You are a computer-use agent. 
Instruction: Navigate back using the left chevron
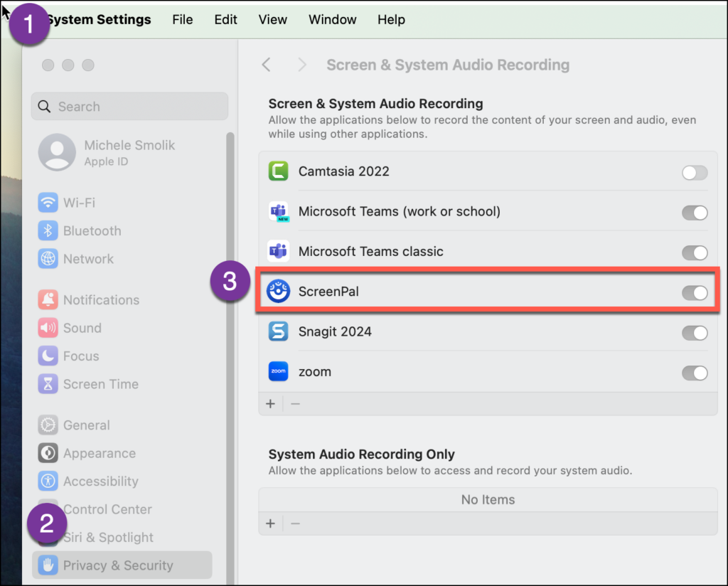coord(266,64)
